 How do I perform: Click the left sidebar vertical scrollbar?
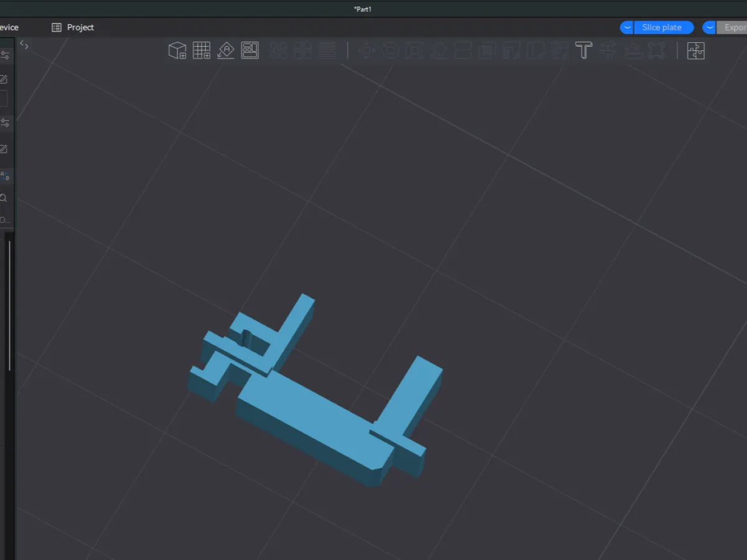coord(9,305)
